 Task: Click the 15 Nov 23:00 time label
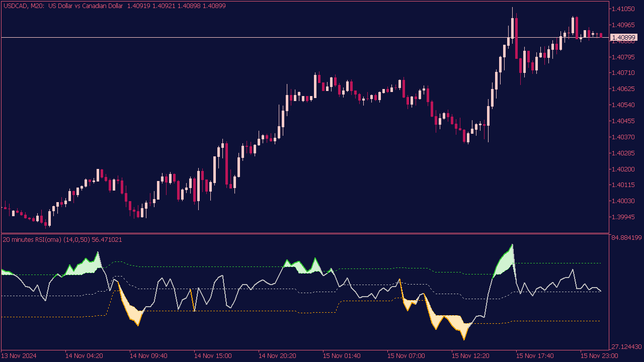point(599,355)
